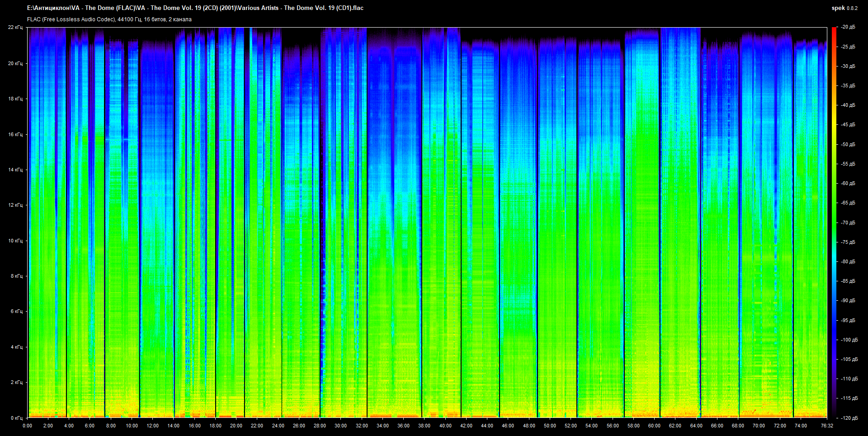Click the 76:32 end time marker
The height and width of the screenshot is (436, 868).
tap(827, 426)
